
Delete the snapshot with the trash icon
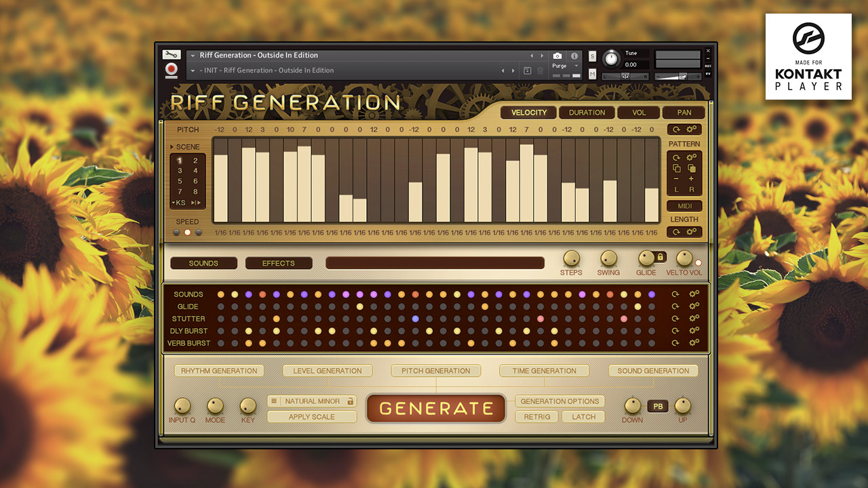pyautogui.click(x=540, y=70)
